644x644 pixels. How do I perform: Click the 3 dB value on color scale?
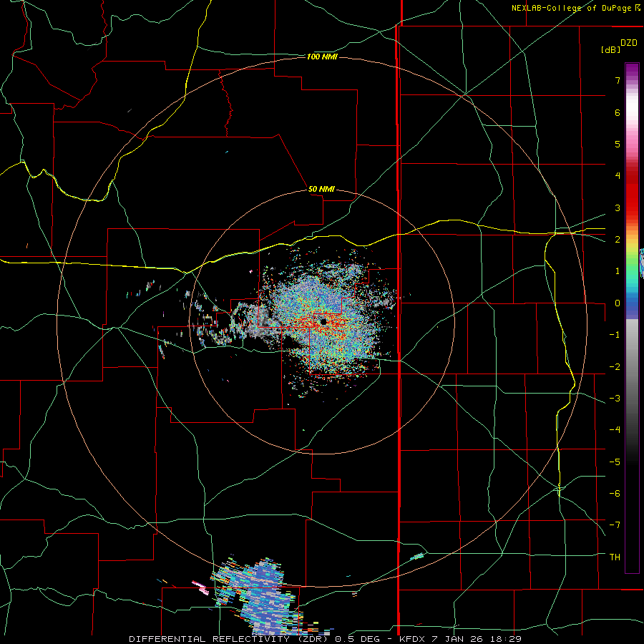click(x=618, y=208)
